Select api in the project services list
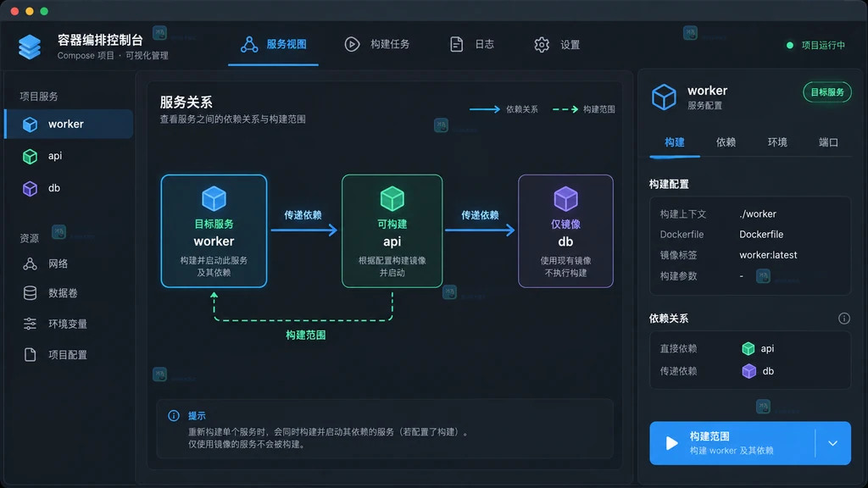868x488 pixels. [x=69, y=156]
